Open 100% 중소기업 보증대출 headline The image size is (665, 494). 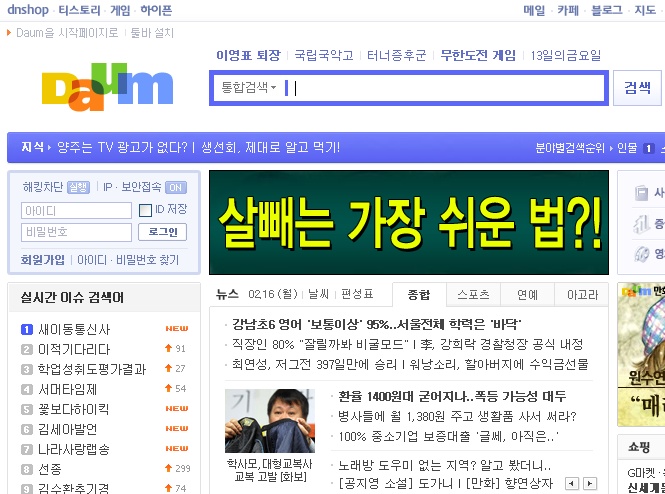(448, 436)
